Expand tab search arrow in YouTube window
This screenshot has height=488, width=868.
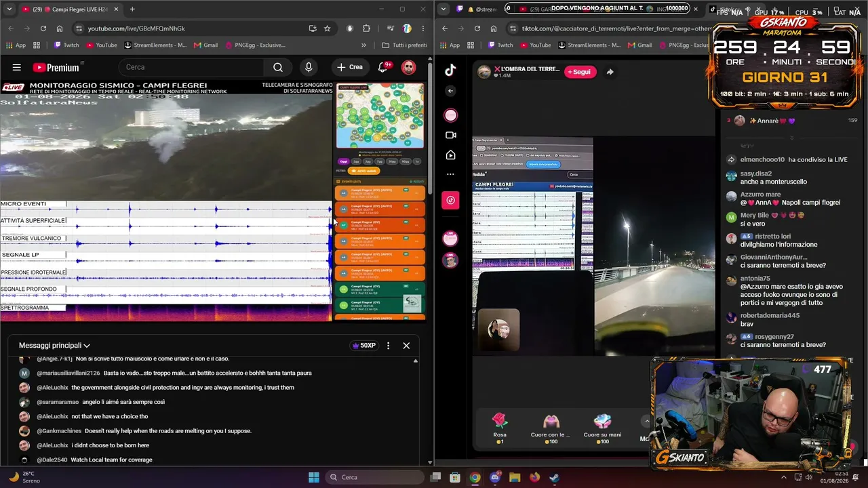[9, 9]
